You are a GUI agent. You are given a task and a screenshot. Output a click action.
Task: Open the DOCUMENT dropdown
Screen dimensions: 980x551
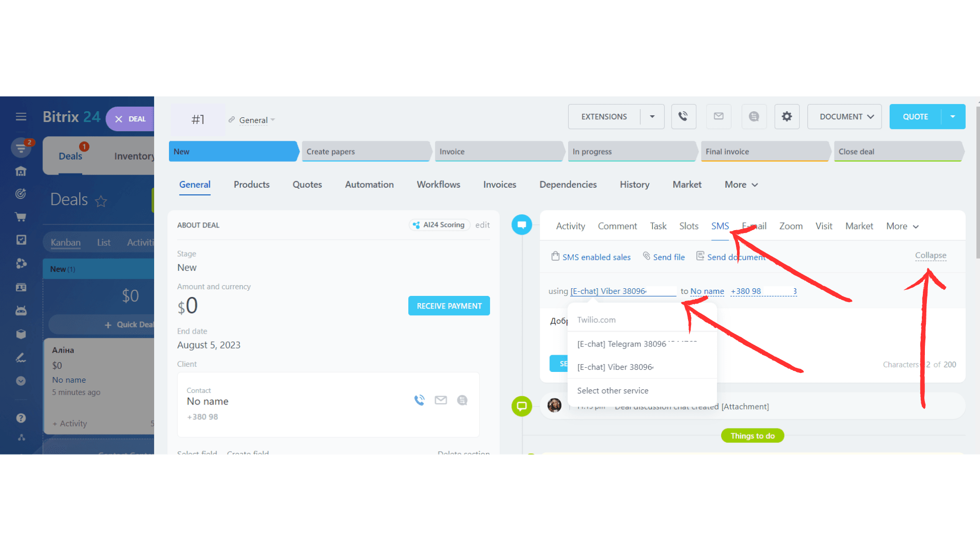845,117
